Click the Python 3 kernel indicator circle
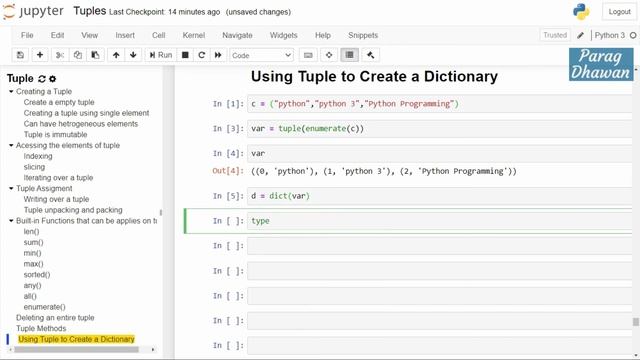Screen dimensions: 640x360 (x=633, y=36)
